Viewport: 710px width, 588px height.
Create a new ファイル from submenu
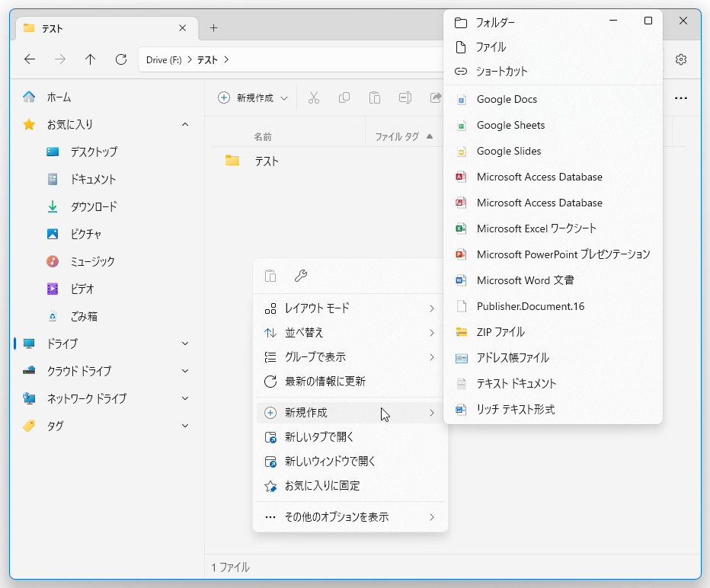coord(553,47)
